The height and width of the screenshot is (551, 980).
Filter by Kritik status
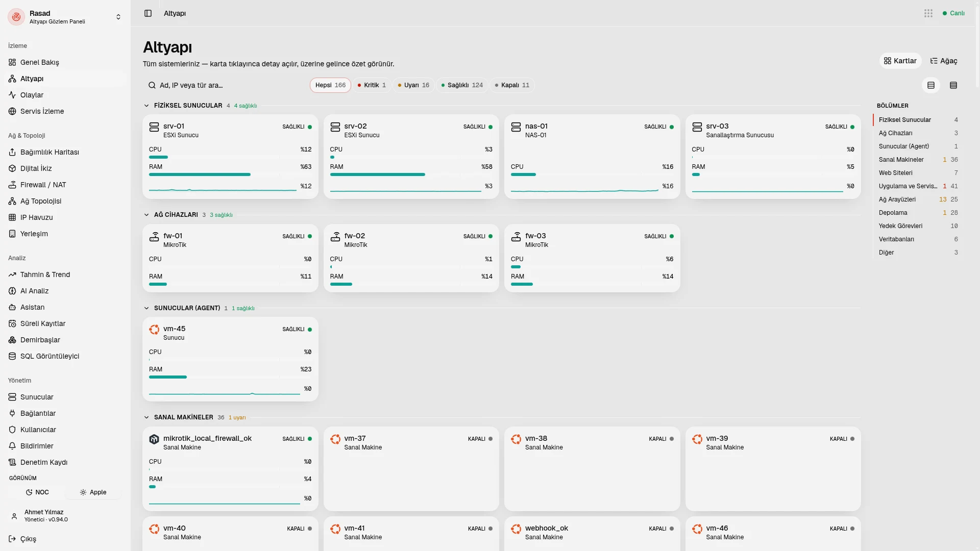pyautogui.click(x=372, y=85)
